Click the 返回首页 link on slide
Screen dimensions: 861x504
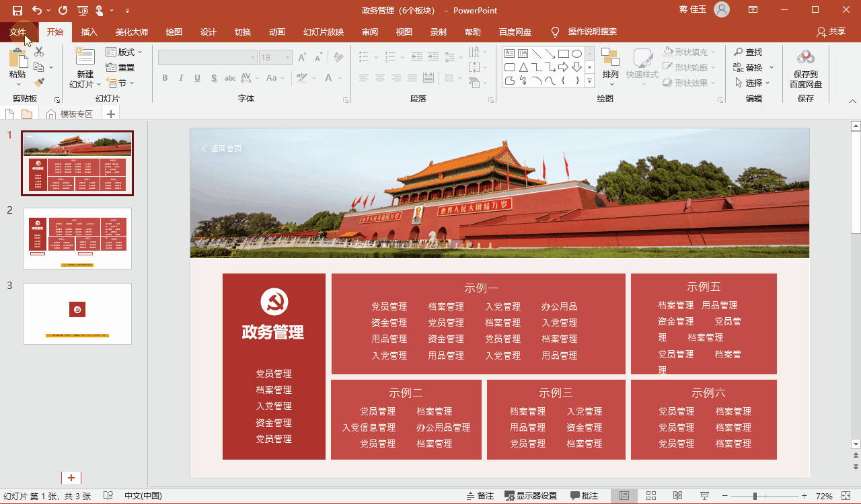222,149
